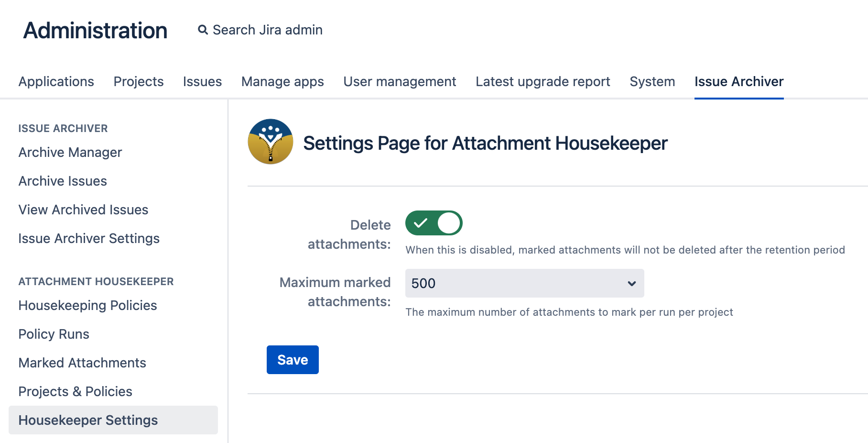The image size is (868, 443).
Task: Disable the Delete attachments toggle
Action: pos(433,222)
